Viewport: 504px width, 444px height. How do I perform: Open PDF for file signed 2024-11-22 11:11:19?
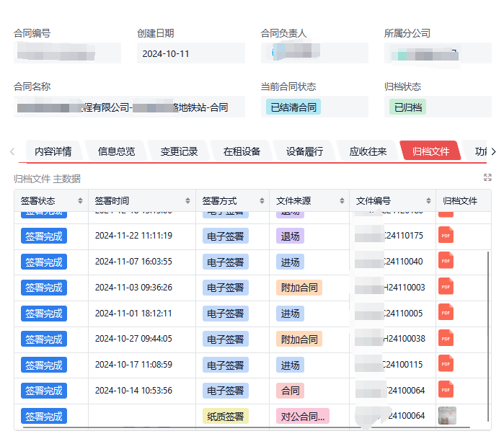tap(446, 235)
